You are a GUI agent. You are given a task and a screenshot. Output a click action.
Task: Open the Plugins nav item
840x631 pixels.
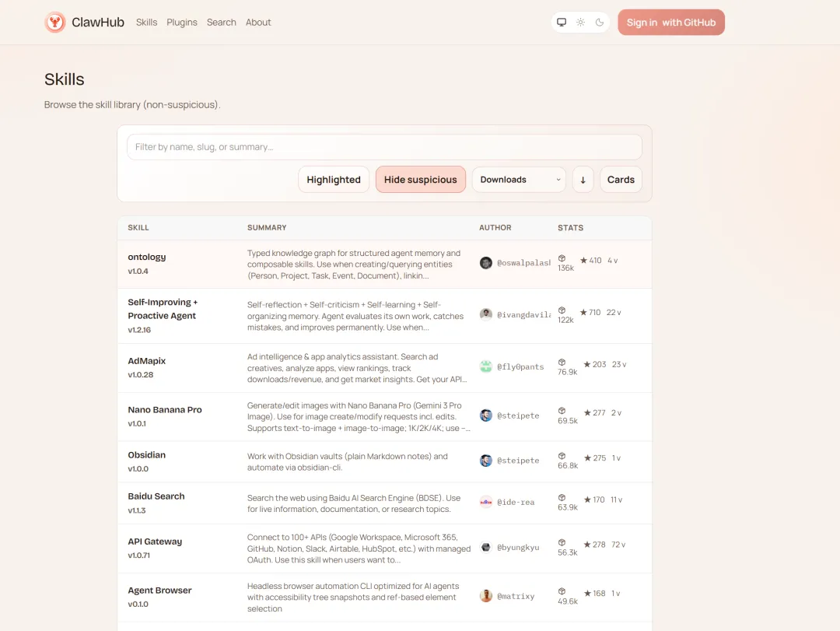[x=181, y=22]
